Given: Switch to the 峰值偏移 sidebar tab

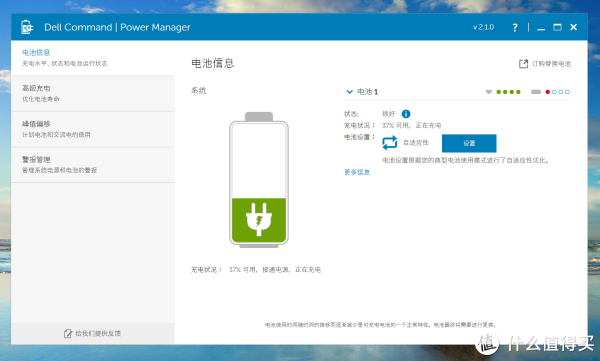Looking at the screenshot, I should [x=93, y=129].
